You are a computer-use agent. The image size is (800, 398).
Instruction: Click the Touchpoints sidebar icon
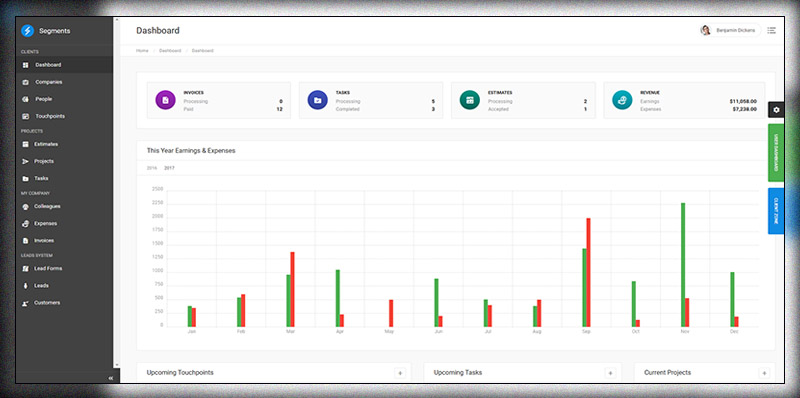[26, 116]
